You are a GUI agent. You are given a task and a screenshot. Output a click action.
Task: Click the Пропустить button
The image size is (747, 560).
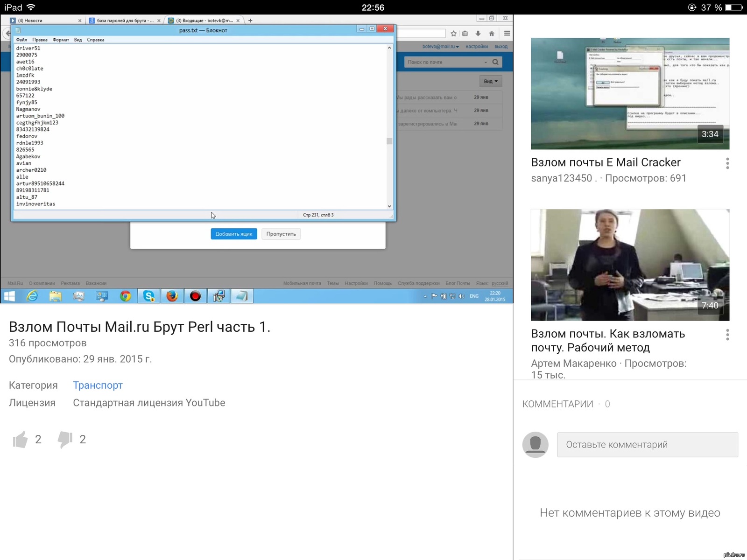coord(281,234)
